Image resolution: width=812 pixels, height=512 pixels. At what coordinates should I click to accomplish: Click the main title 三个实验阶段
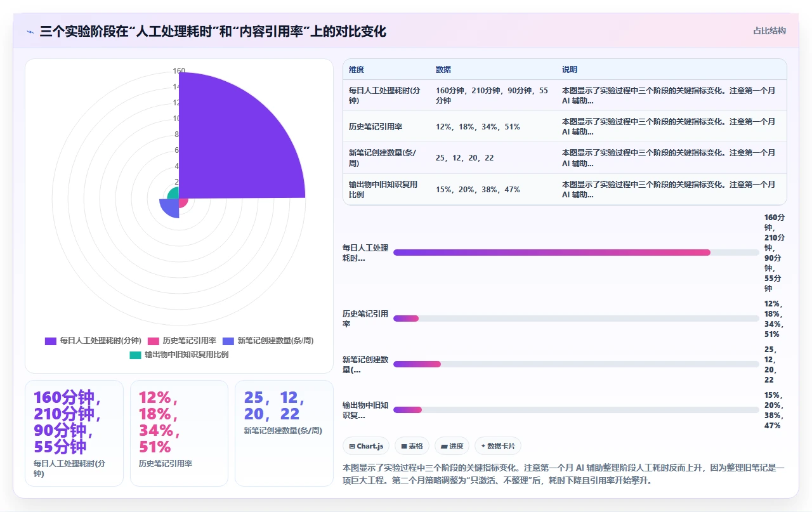click(213, 31)
